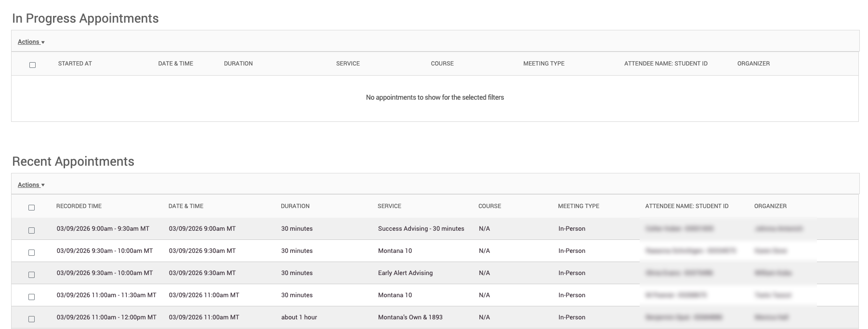Tick the checkbox for 9:30am Montana 10 appointment
The image size is (868, 329).
pos(31,253)
